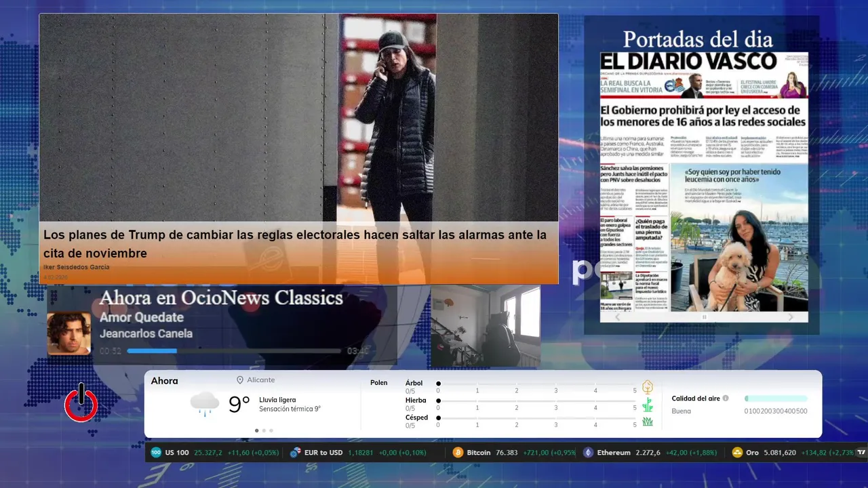Click the 9° temperature reading
The width and height of the screenshot is (868, 488).
click(239, 405)
